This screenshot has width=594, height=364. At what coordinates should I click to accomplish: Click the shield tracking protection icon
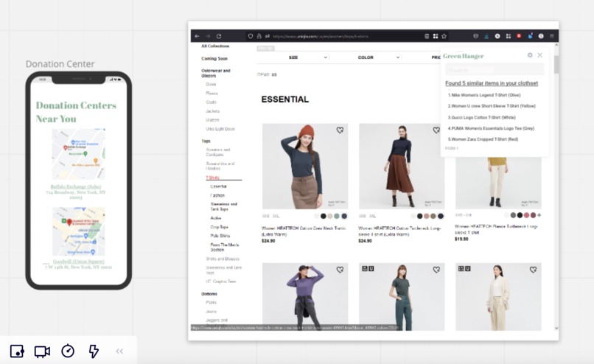[x=251, y=36]
